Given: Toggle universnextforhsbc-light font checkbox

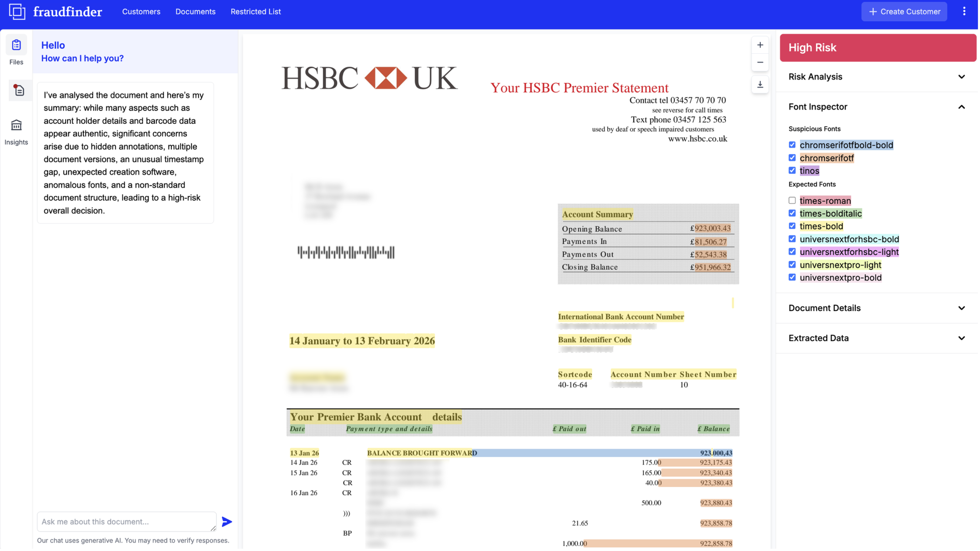Looking at the screenshot, I should [x=792, y=251].
